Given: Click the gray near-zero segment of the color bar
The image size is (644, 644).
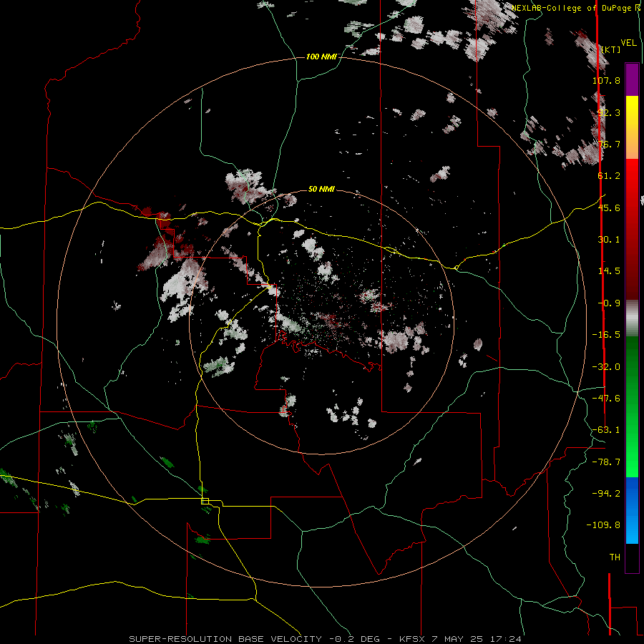Looking at the screenshot, I should coord(632,318).
